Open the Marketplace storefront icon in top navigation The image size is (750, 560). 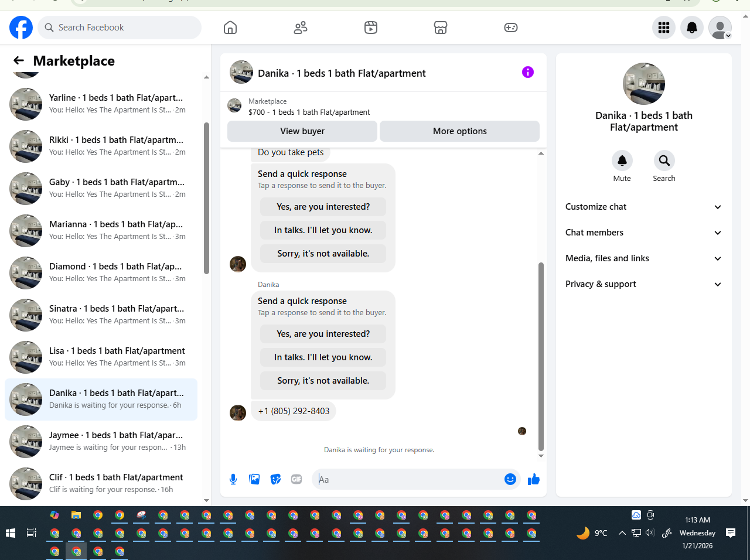(441, 28)
